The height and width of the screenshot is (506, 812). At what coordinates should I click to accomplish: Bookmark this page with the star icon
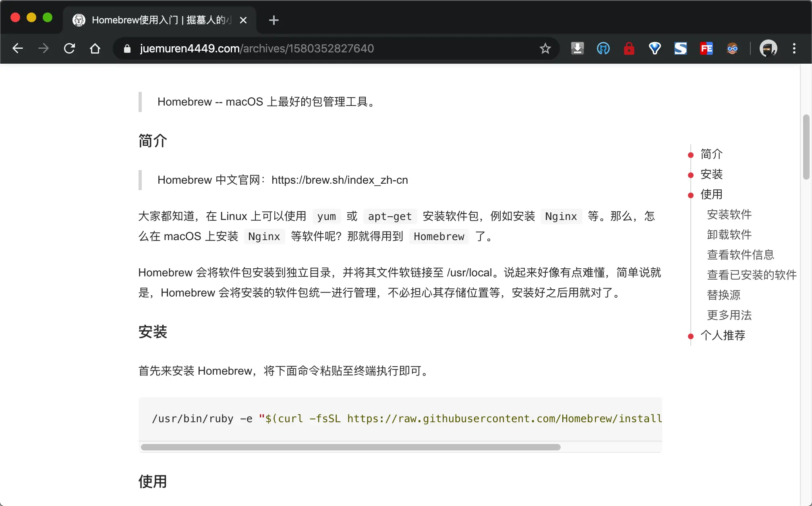(x=545, y=48)
